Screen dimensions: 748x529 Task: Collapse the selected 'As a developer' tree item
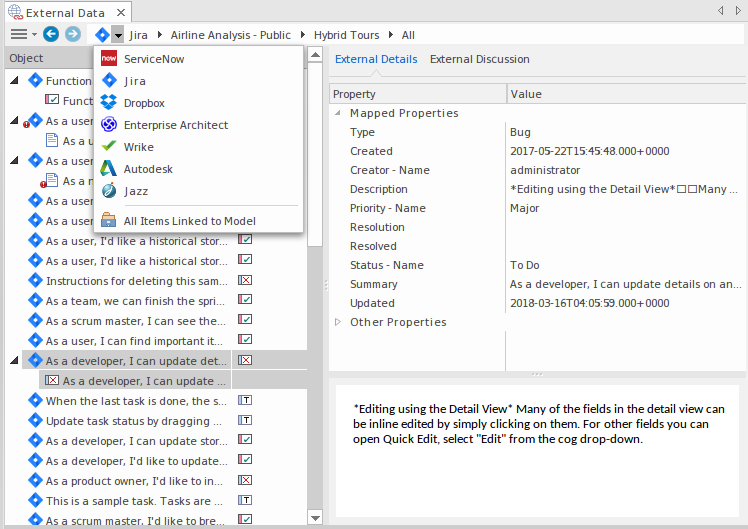pyautogui.click(x=15, y=360)
